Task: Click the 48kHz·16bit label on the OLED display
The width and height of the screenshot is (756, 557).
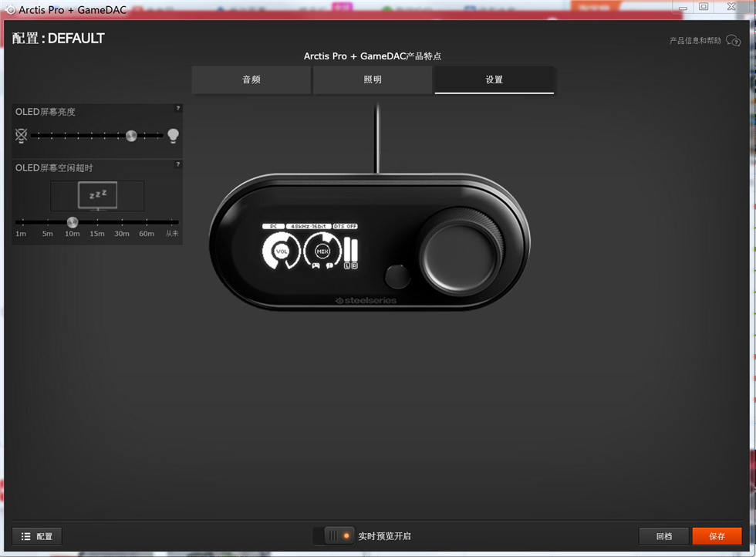Action: [x=309, y=226]
